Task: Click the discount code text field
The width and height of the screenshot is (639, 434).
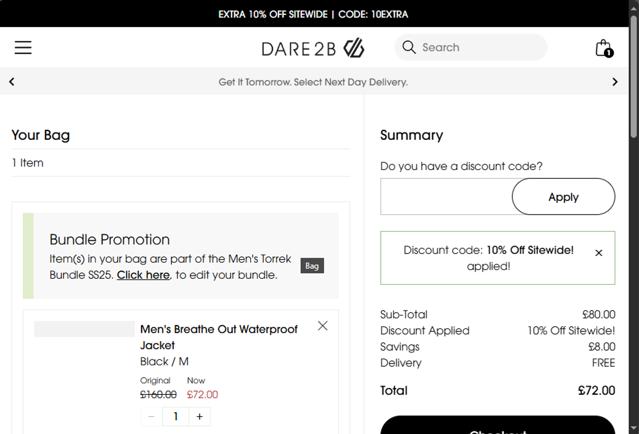Action: (x=446, y=196)
